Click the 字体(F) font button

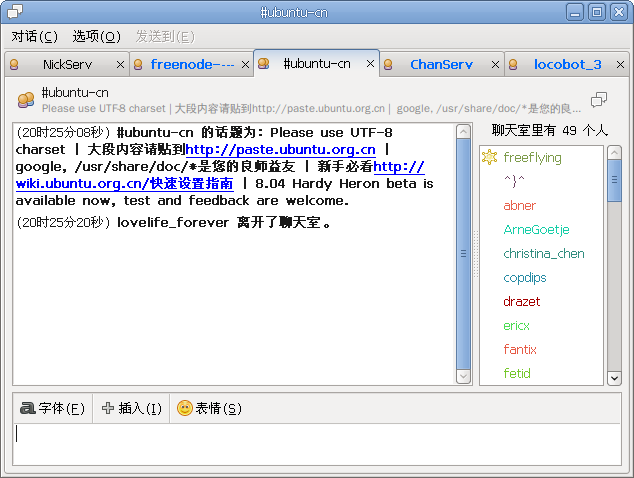[x=53, y=408]
